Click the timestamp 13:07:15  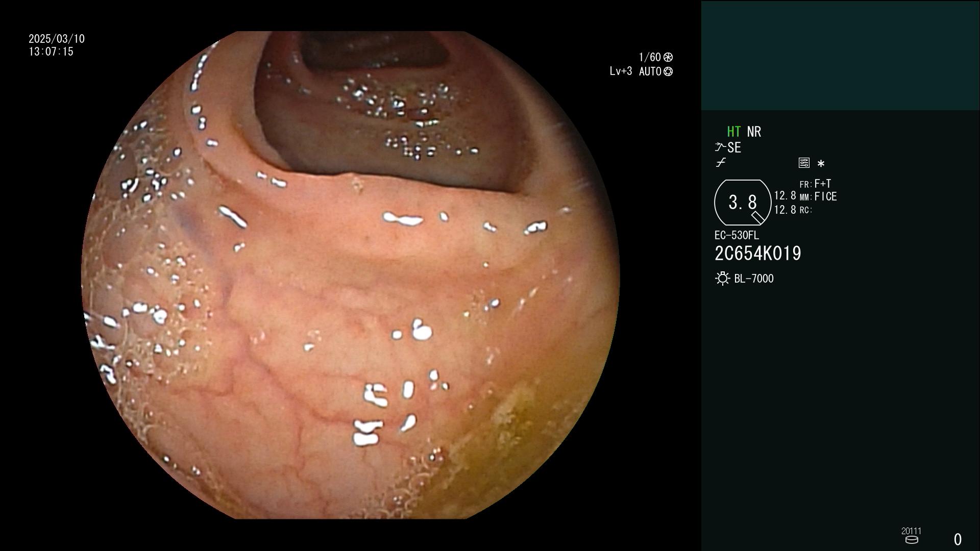pyautogui.click(x=51, y=52)
